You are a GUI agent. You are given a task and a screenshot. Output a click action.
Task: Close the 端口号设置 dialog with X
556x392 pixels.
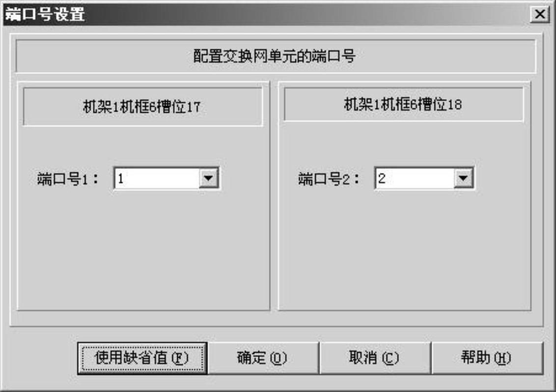[x=540, y=15]
